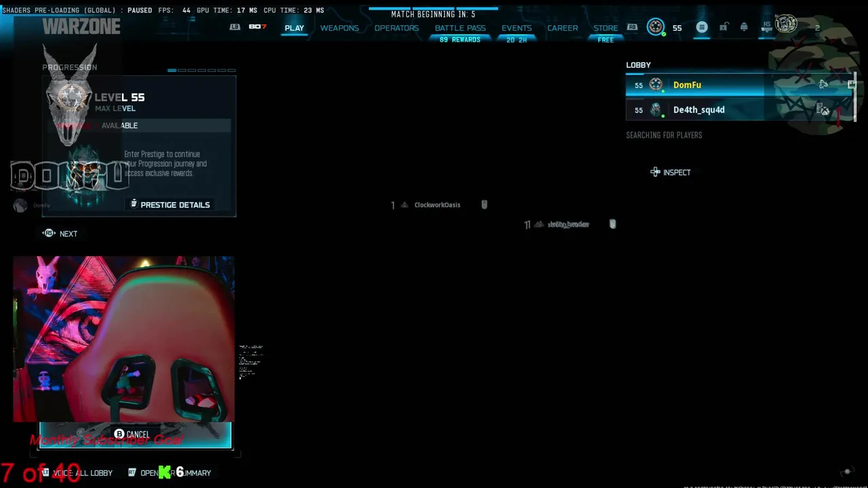Select the first progression page indicator
The image size is (868, 488).
pyautogui.click(x=172, y=70)
